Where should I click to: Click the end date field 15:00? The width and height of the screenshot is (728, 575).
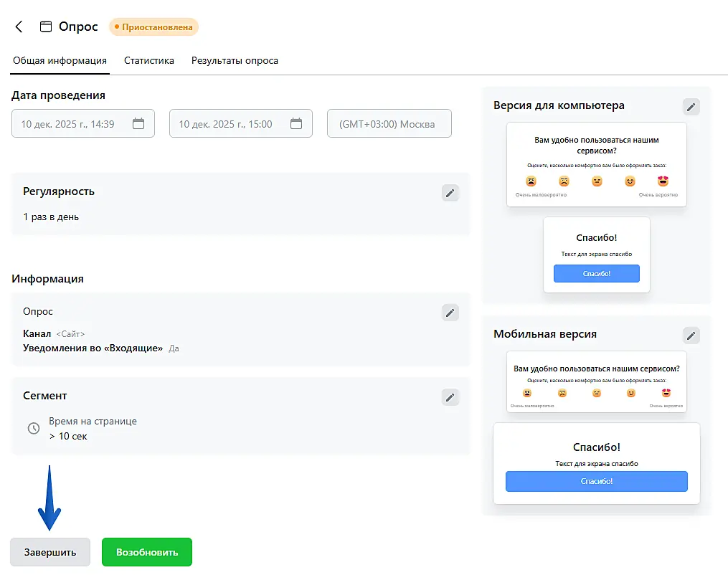[226, 123]
